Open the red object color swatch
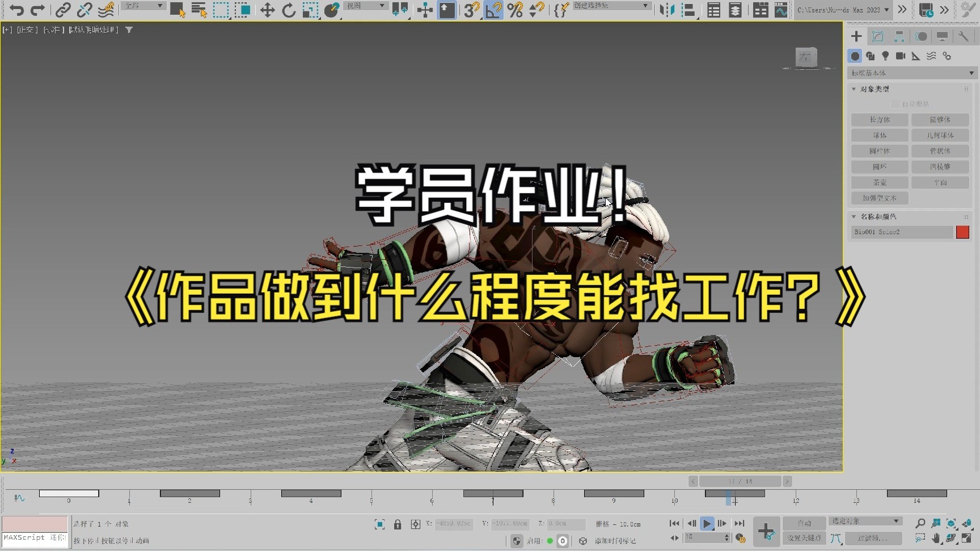The width and height of the screenshot is (980, 551). click(x=962, y=232)
